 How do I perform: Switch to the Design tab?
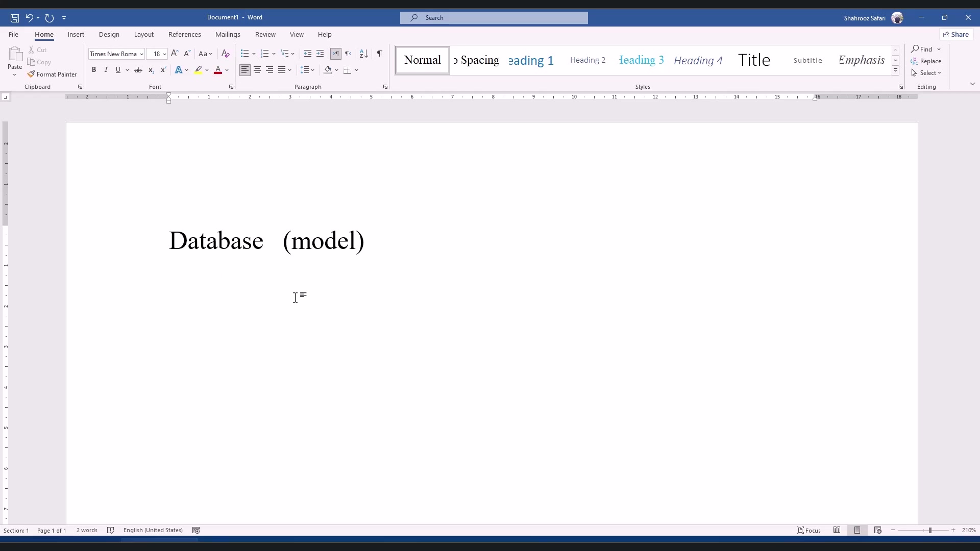[x=109, y=35]
